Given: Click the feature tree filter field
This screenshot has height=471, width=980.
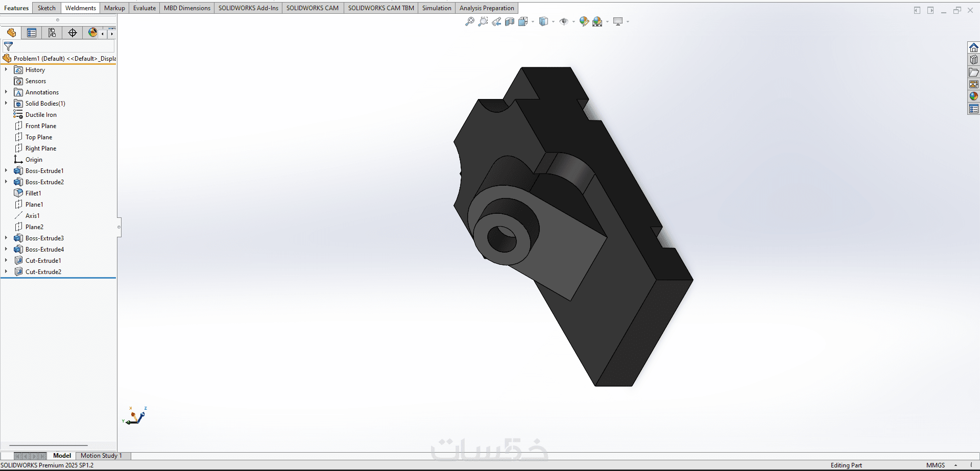Looking at the screenshot, I should pos(59,46).
